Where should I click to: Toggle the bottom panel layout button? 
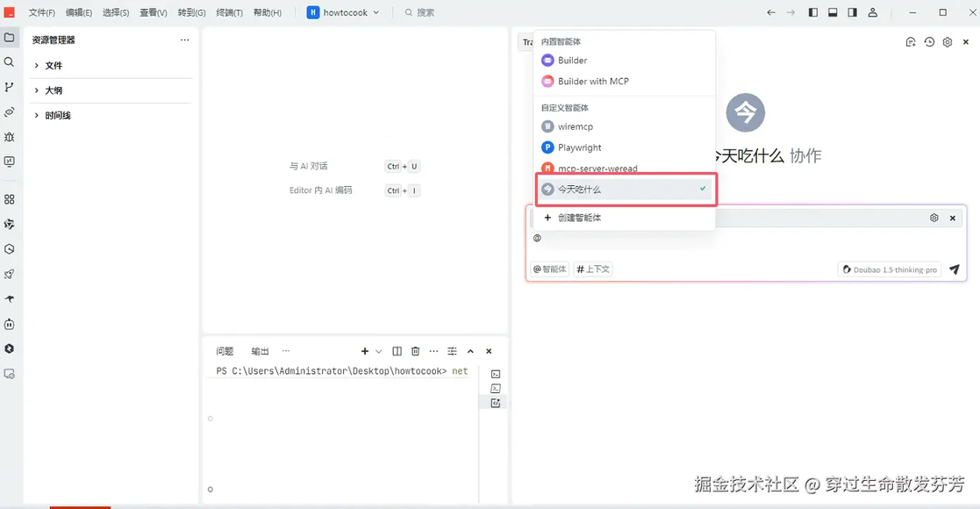(833, 12)
